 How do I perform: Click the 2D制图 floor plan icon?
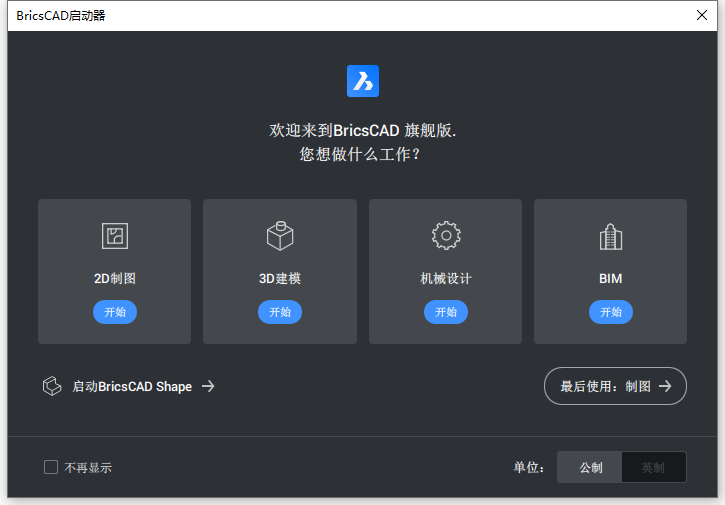point(115,236)
